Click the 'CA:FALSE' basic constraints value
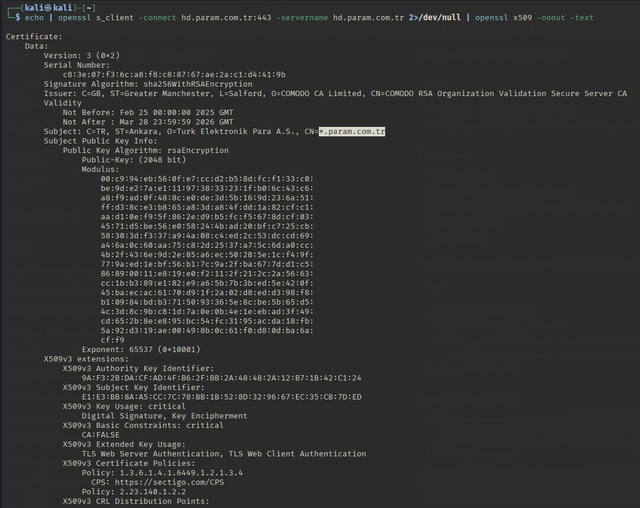Viewport: 640px width, 508px height. [100, 435]
